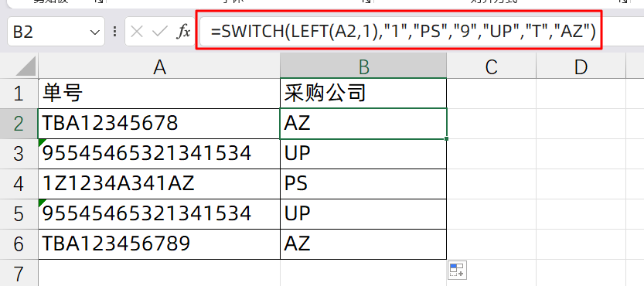Open the Name Box dropdown arrow
Viewport: 644px width, 286px height.
click(95, 32)
